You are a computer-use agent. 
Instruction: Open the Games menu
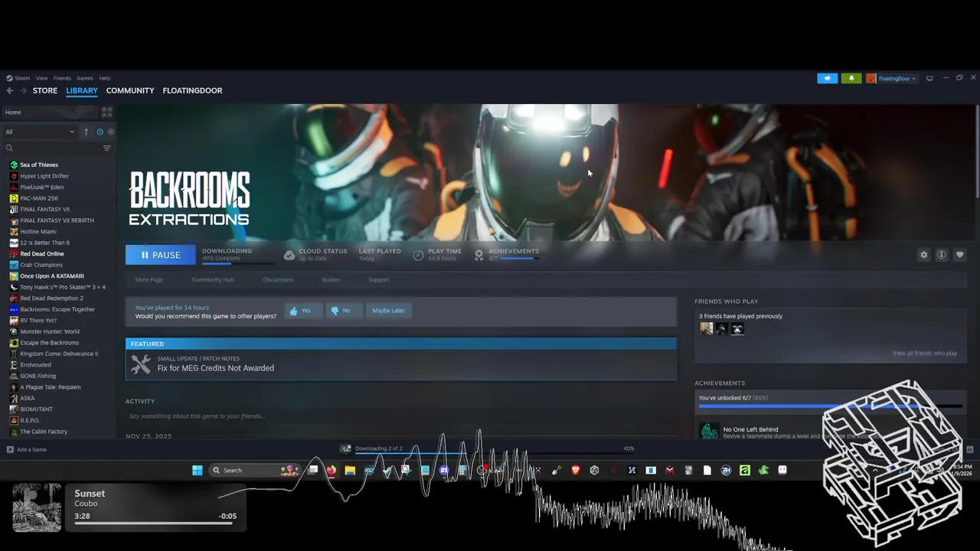(x=85, y=78)
